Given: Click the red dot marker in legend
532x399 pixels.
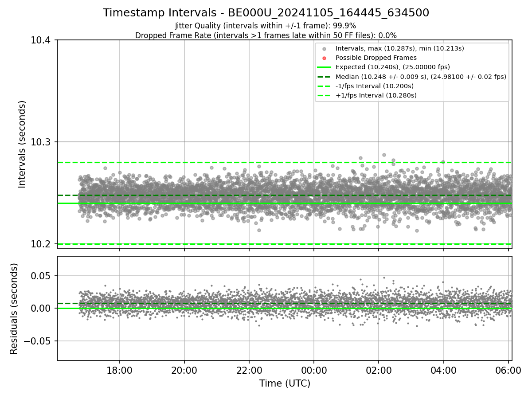Looking at the screenshot, I should coord(324,58).
